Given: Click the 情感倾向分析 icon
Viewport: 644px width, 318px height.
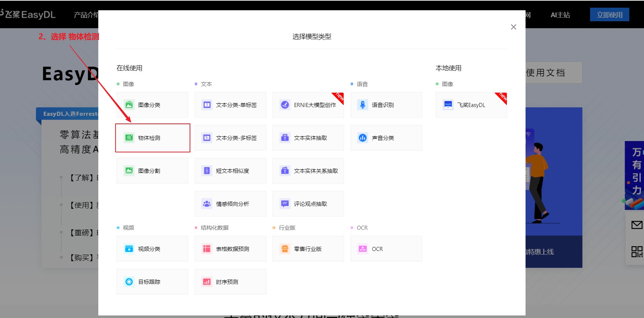Looking at the screenshot, I should [207, 204].
